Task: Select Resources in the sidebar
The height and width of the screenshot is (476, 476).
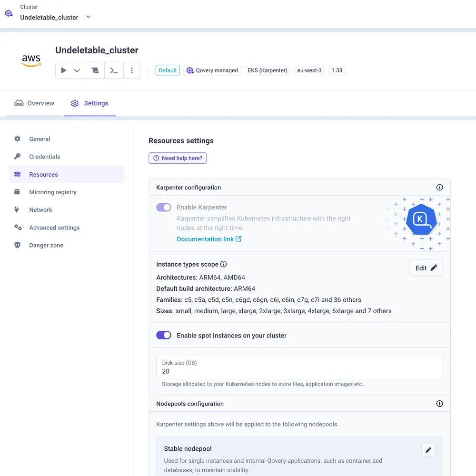Action: [x=67, y=174]
